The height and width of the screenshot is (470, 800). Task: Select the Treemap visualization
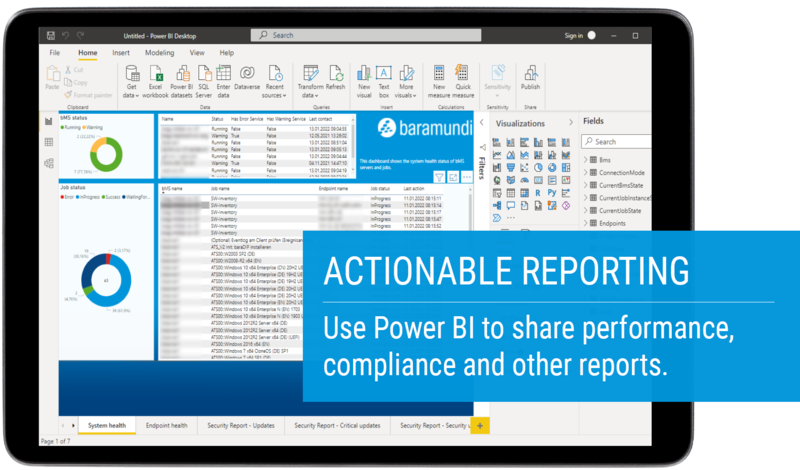(x=566, y=167)
